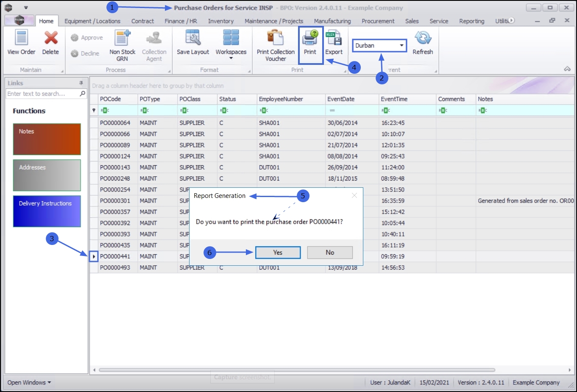Open the Procurement tab
The height and width of the screenshot is (392, 577).
tap(378, 21)
